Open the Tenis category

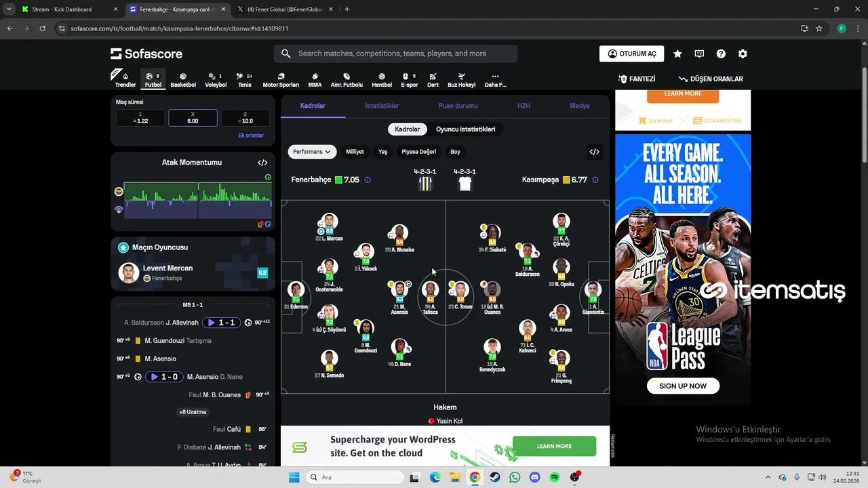(244, 79)
